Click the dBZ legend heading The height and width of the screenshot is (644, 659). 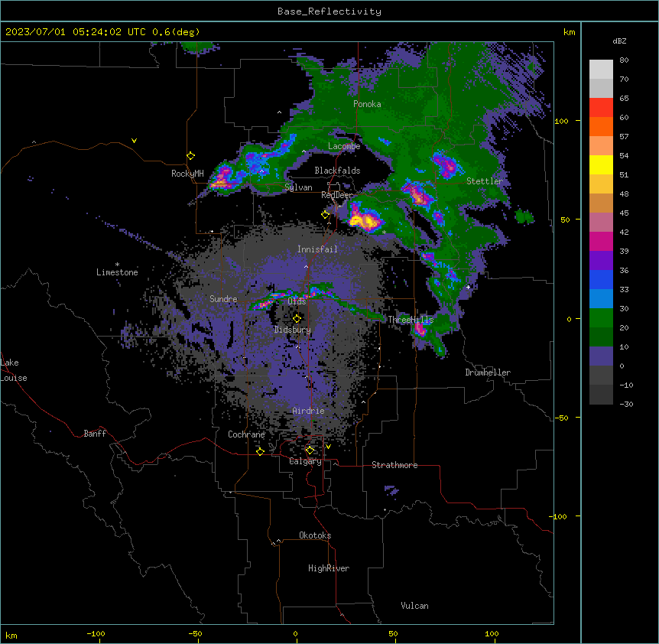(619, 41)
